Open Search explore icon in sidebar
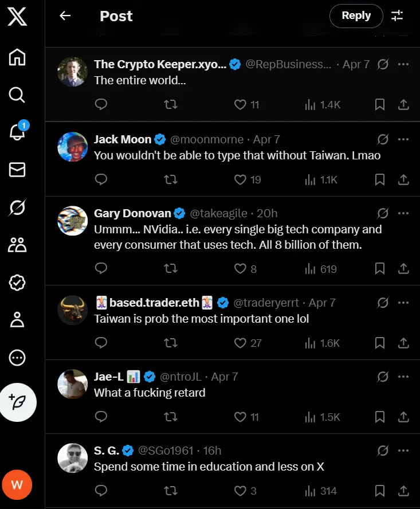 pyautogui.click(x=17, y=95)
